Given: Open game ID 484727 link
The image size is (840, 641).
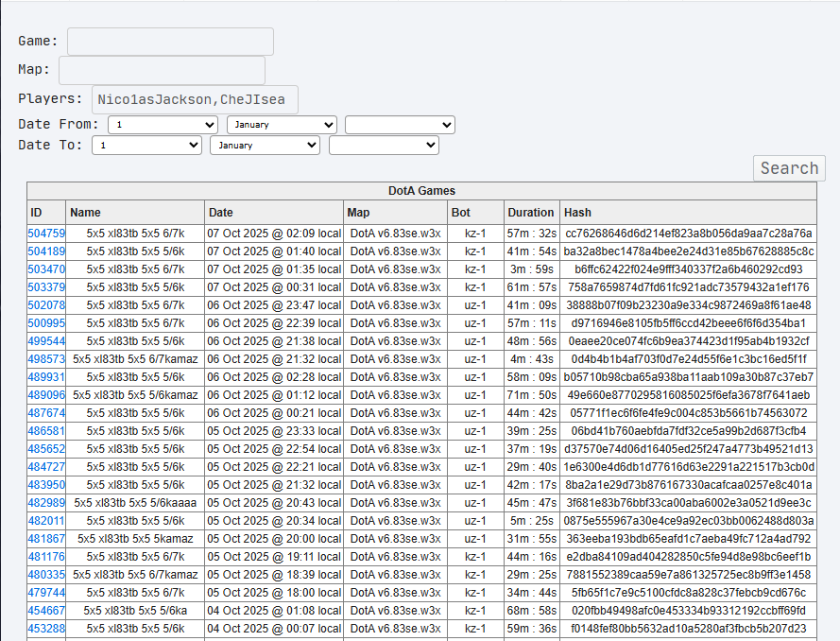Looking at the screenshot, I should (46, 467).
